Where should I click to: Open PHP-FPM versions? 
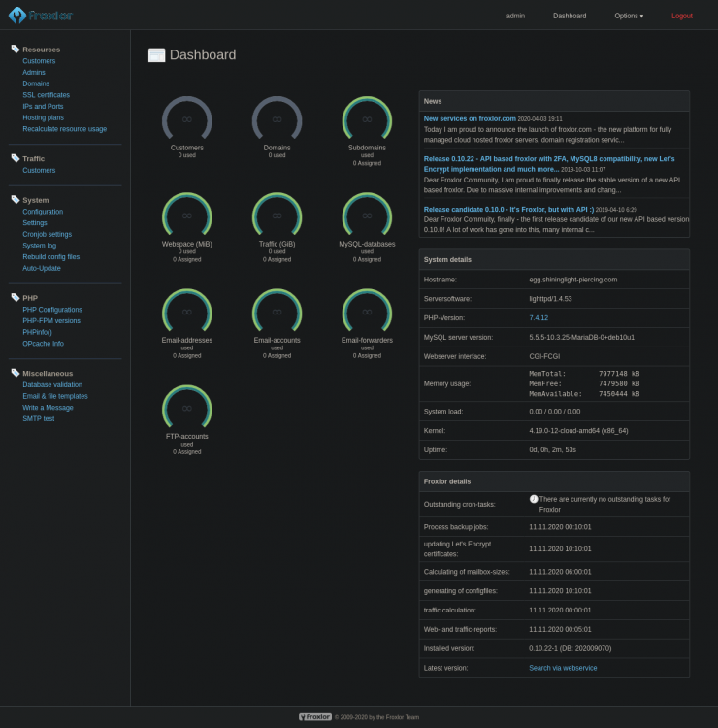coord(51,321)
